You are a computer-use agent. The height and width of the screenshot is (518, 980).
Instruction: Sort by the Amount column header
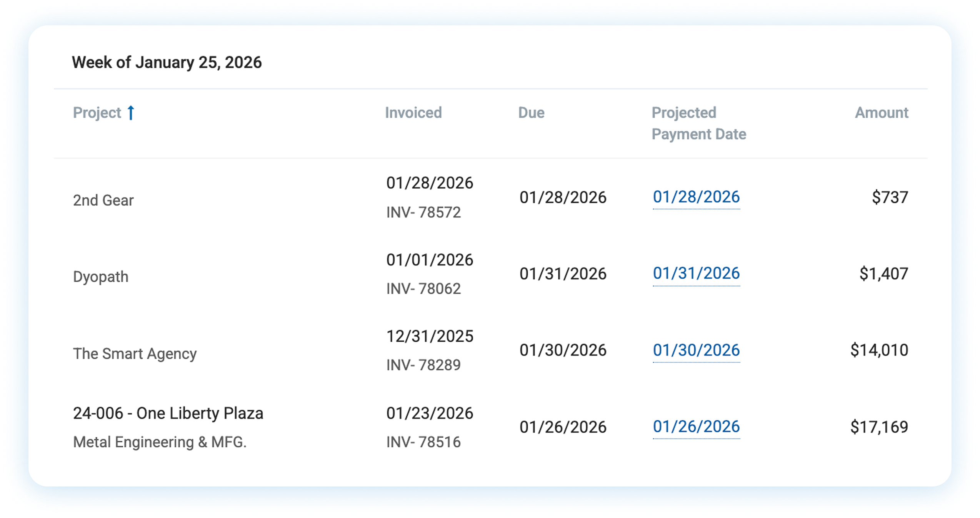point(882,113)
